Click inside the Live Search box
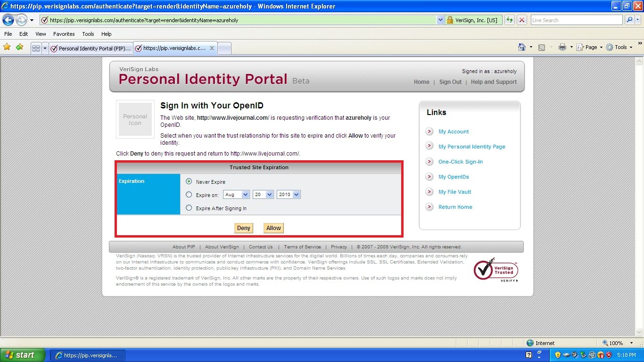Image resolution: width=644 pixels, height=362 pixels. (x=576, y=20)
